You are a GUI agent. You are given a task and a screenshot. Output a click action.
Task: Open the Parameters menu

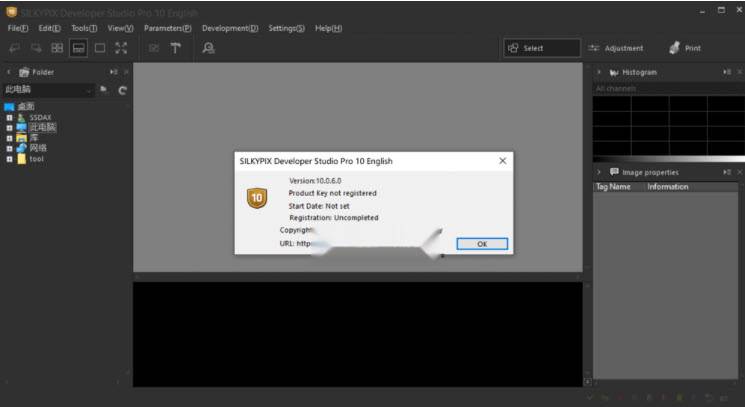[167, 28]
